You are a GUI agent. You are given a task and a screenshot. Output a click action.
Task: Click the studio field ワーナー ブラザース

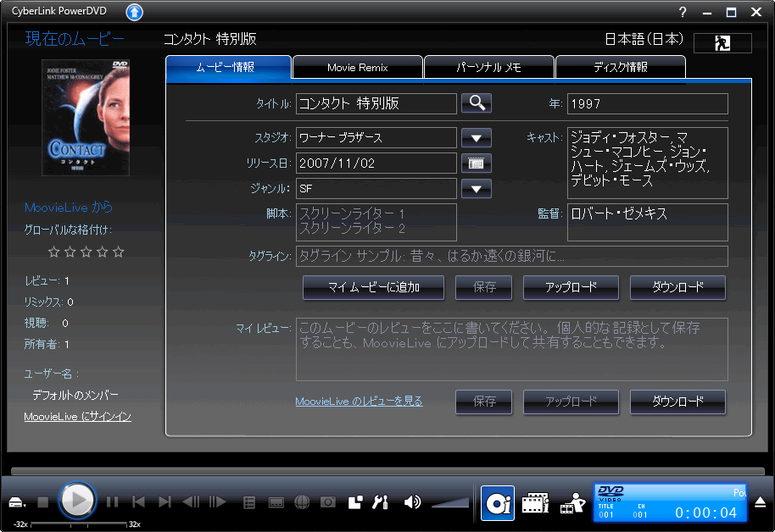376,138
